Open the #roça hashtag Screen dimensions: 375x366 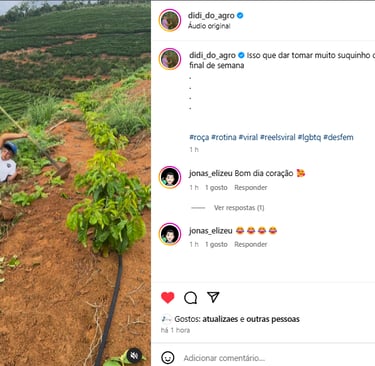click(199, 137)
